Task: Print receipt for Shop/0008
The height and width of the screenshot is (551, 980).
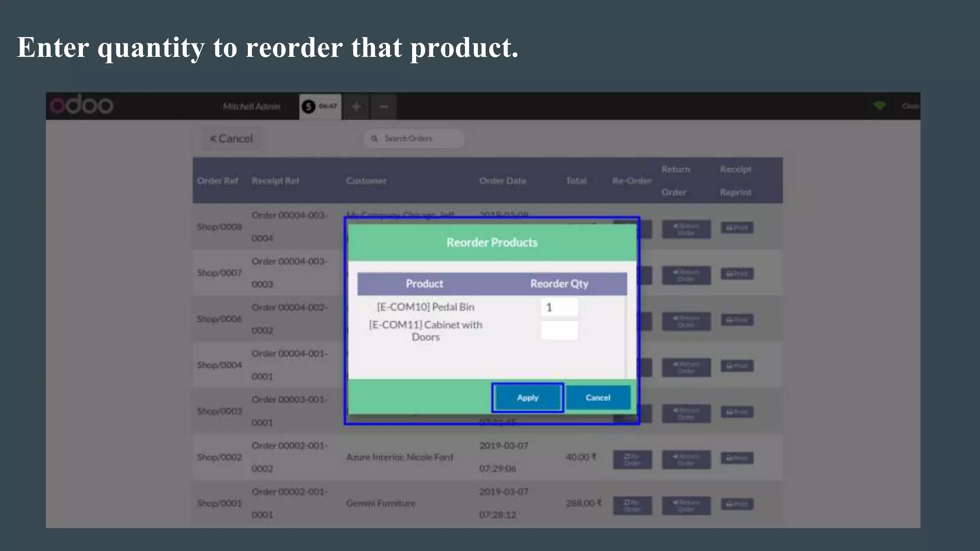Action: click(x=737, y=228)
